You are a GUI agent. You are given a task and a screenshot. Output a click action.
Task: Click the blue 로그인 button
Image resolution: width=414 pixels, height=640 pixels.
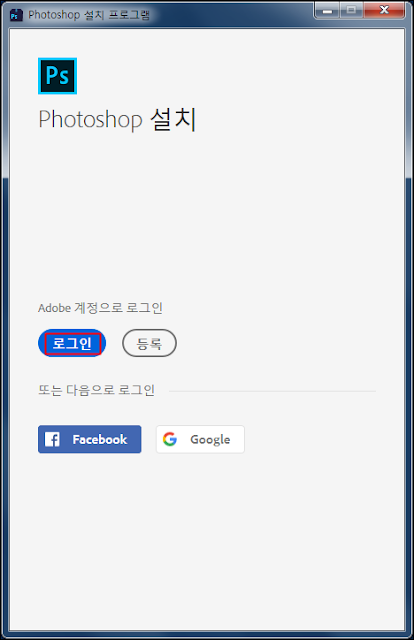click(x=72, y=343)
